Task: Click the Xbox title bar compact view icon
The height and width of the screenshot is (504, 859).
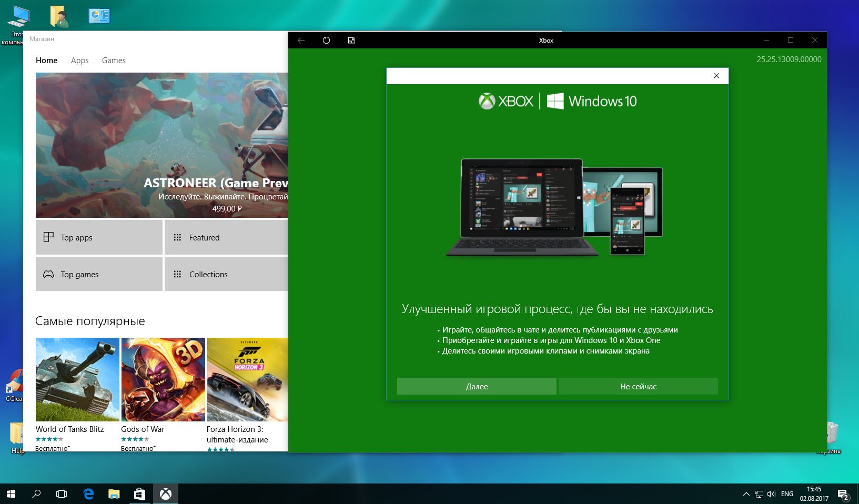Action: point(351,41)
